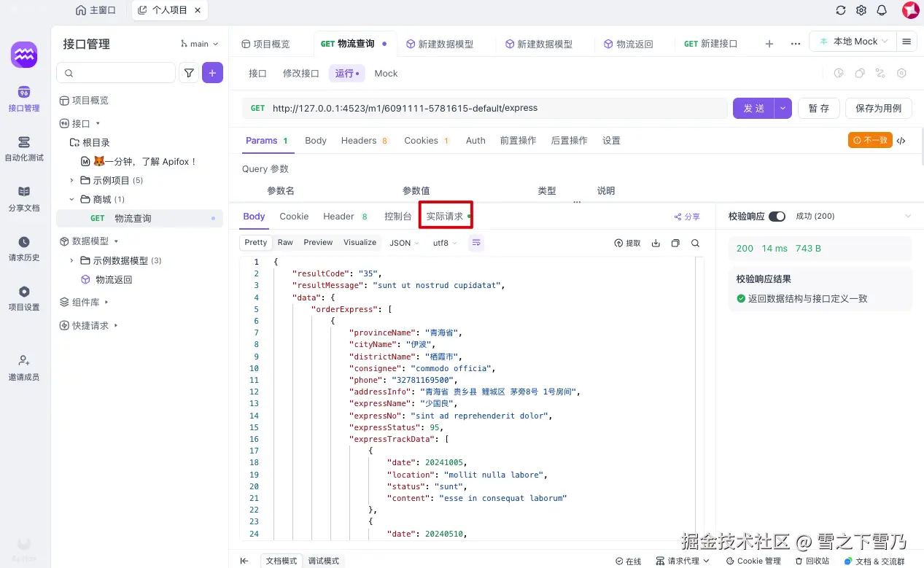This screenshot has height=568, width=924.
Task: Click 提取 extract icon in response toolbar
Action: click(627, 243)
